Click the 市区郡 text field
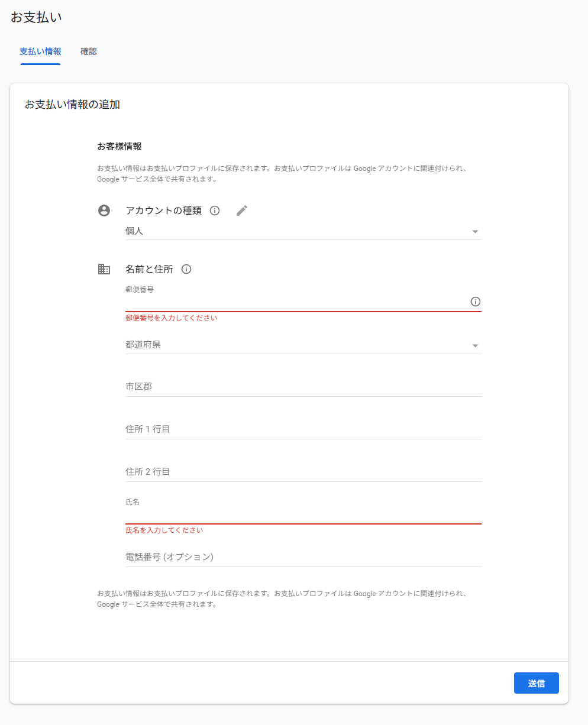Image resolution: width=588 pixels, height=725 pixels. pos(303,387)
